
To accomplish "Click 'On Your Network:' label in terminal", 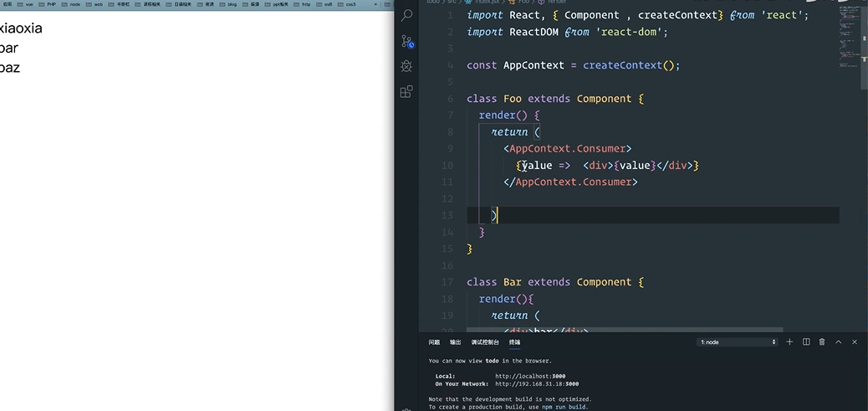I will click(461, 384).
